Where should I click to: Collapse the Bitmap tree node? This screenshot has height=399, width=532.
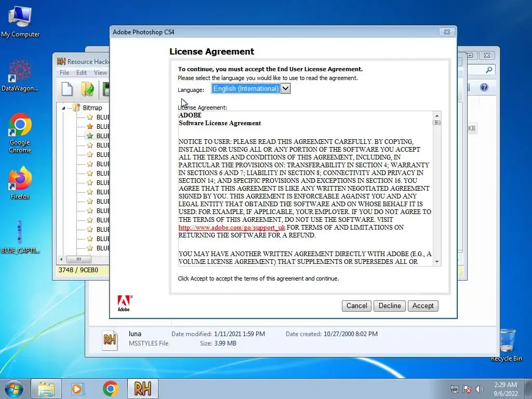(63, 108)
